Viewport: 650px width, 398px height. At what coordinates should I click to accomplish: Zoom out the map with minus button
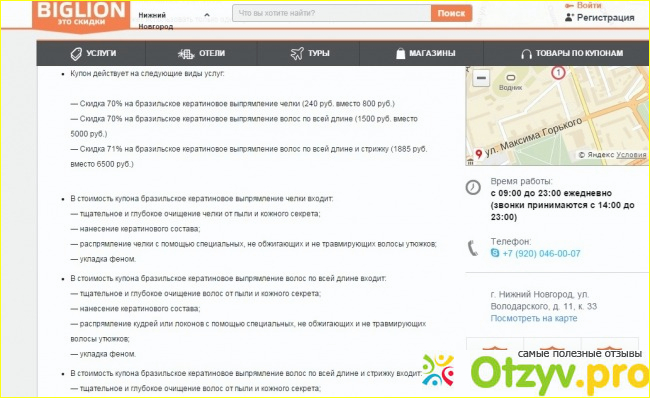481,78
